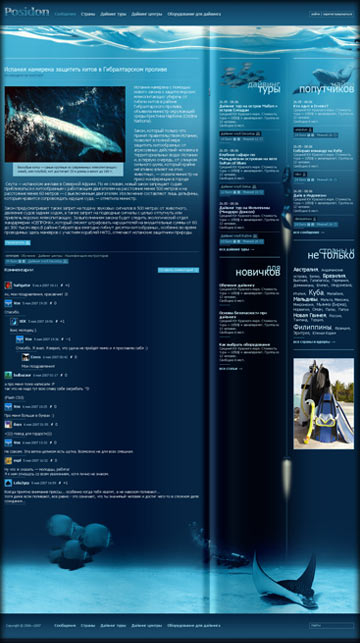Select Дайвинг центры in the top menu

[147, 14]
